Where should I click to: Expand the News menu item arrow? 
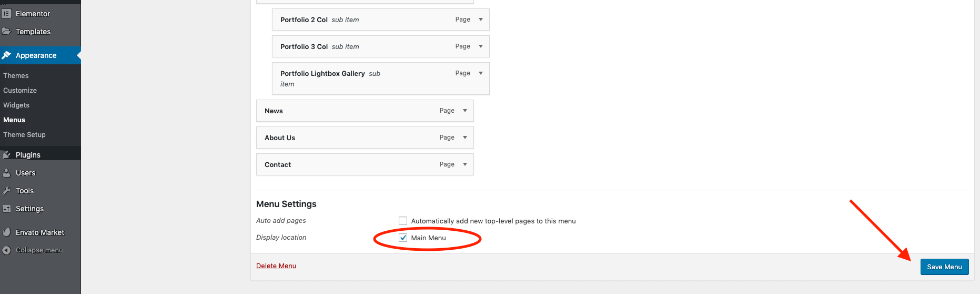click(465, 111)
